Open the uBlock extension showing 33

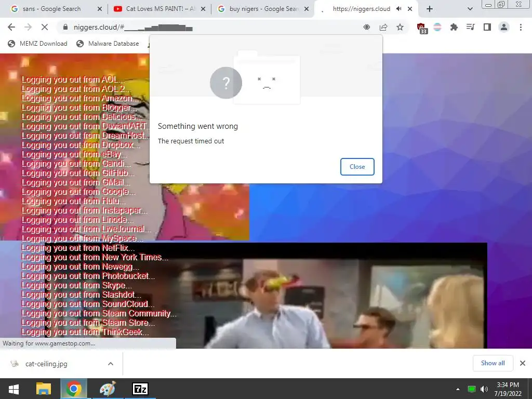(421, 28)
